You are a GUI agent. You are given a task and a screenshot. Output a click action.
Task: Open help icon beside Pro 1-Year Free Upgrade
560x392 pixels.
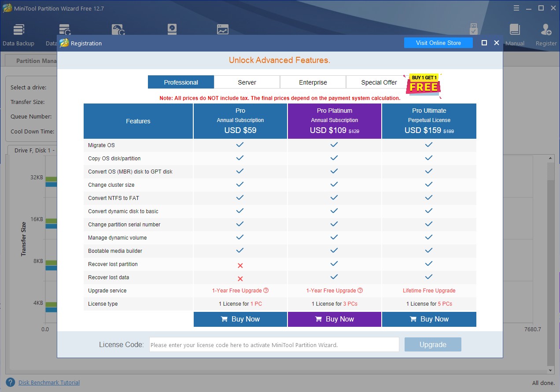(x=266, y=291)
